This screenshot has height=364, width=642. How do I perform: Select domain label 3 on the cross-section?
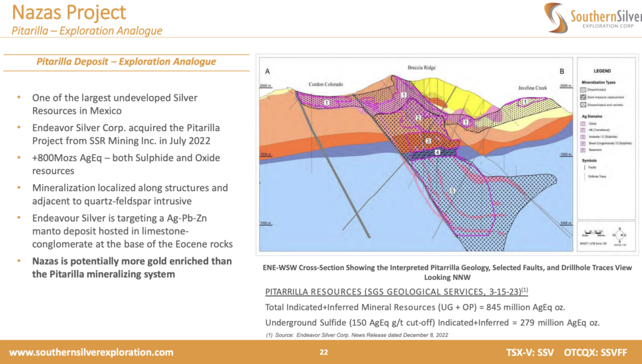(x=428, y=142)
